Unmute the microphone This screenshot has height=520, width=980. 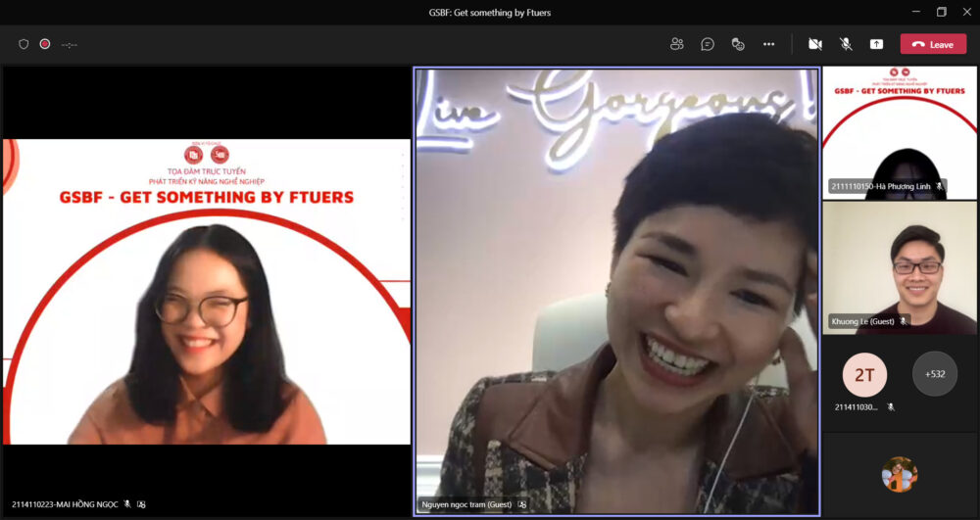click(846, 44)
